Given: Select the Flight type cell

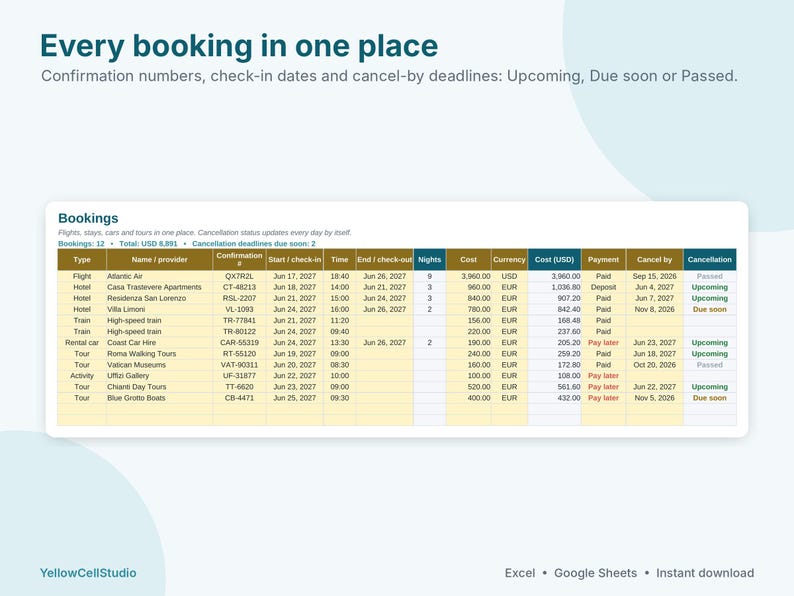Looking at the screenshot, I should (82, 276).
